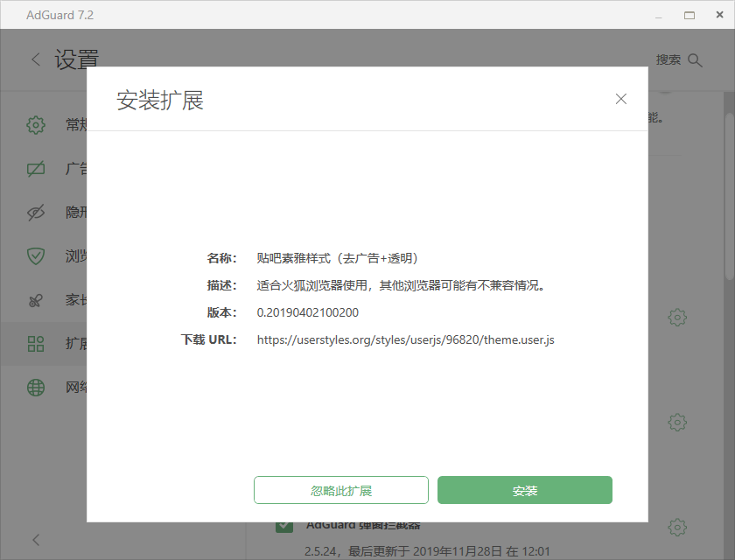The image size is (735, 560).
Task: Click the vertical scrollbar on the right
Action: [729, 192]
